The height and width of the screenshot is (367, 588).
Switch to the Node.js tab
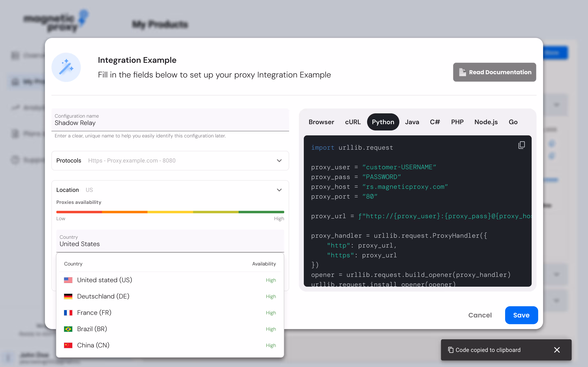[486, 122]
